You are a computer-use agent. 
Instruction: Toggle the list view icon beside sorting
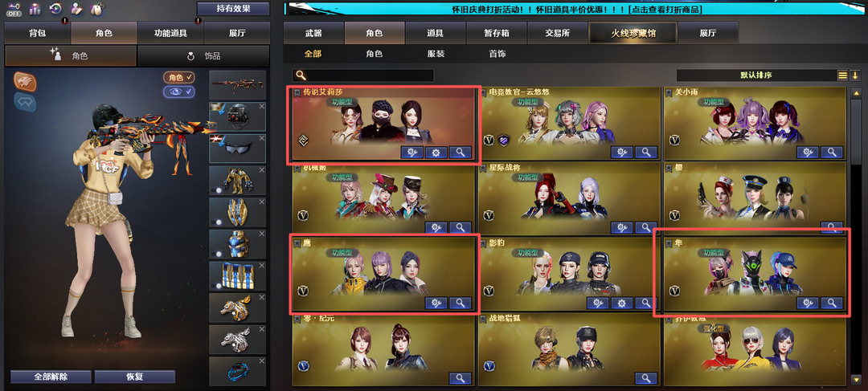pyautogui.click(x=842, y=75)
